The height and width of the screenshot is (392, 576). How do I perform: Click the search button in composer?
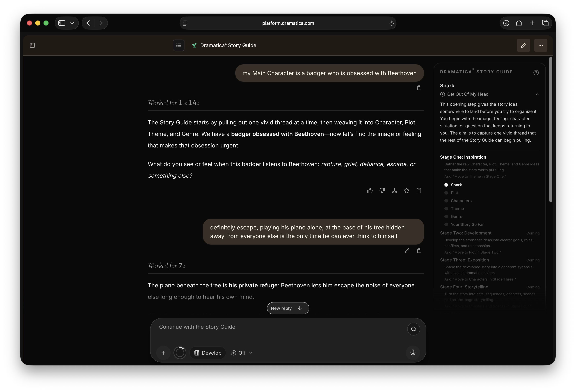coord(413,329)
